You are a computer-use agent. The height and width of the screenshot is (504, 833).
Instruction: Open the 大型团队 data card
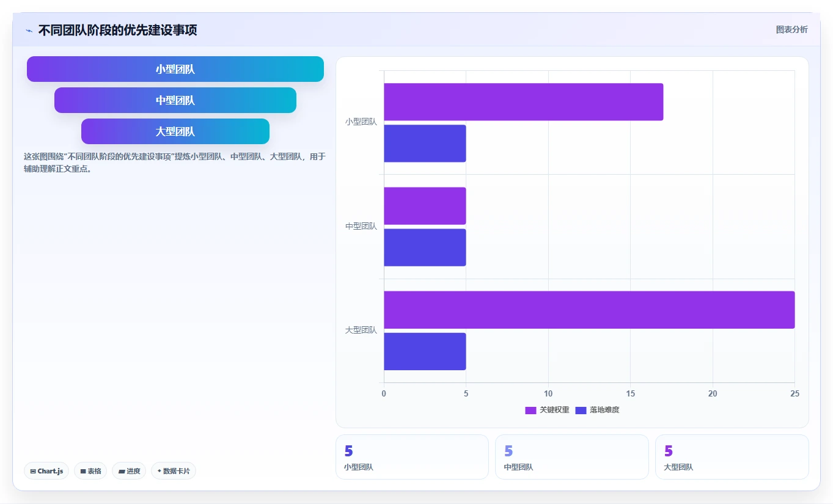(x=732, y=457)
